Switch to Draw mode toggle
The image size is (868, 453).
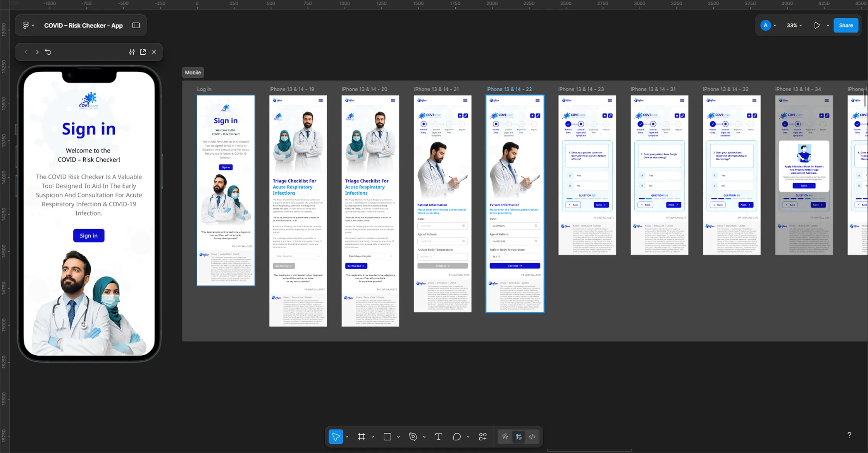coord(505,437)
